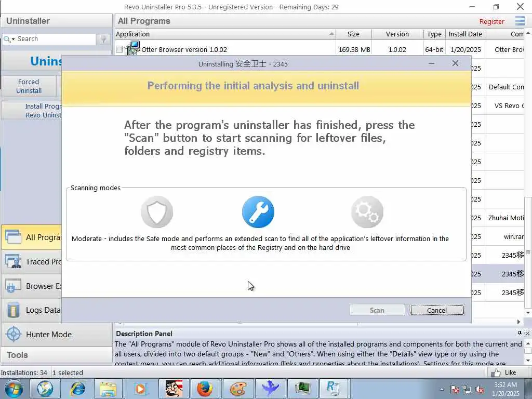Click '1 selected' in status bar
The image size is (532, 399).
tap(68, 373)
